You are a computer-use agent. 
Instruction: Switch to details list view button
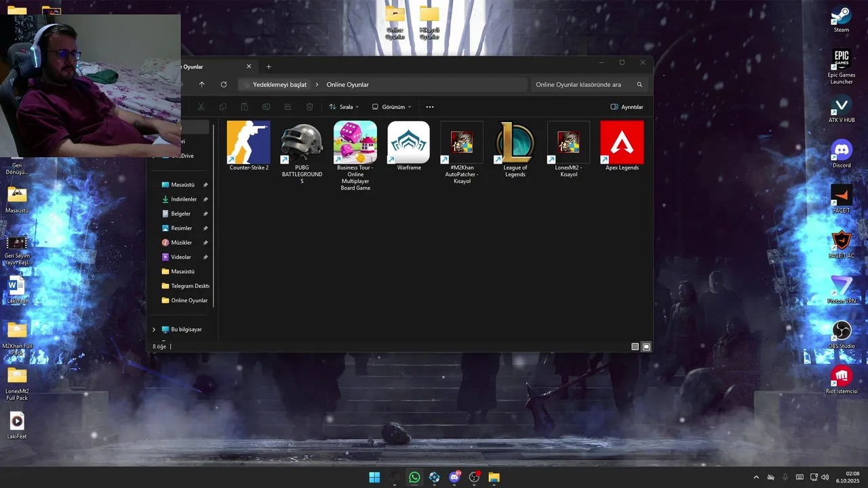635,346
